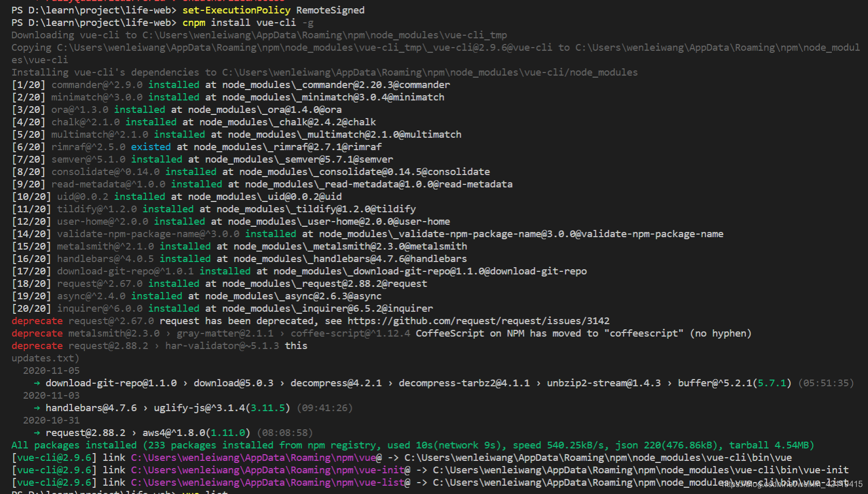Click the 'Downloading vue-cli to' line
868x494 pixels.
pyautogui.click(x=259, y=35)
